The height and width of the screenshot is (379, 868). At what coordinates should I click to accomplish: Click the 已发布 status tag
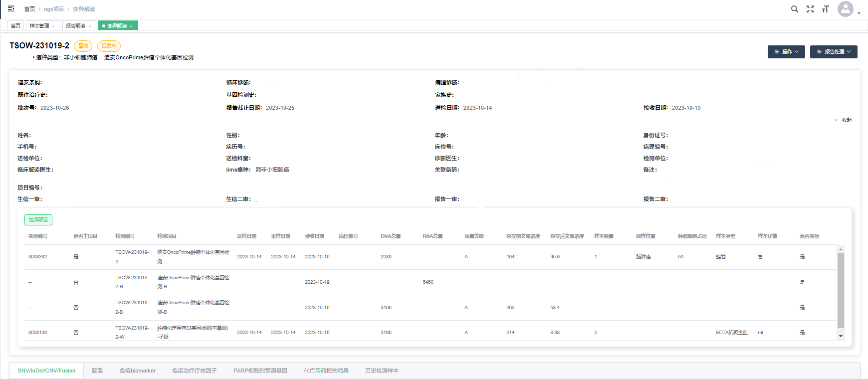(x=109, y=46)
